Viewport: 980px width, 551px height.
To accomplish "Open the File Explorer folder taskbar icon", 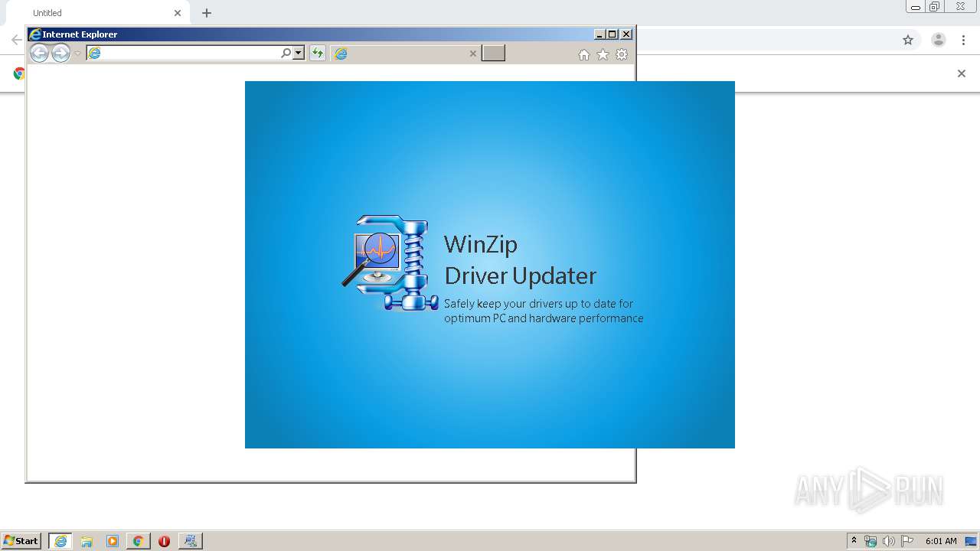I will pyautogui.click(x=87, y=541).
